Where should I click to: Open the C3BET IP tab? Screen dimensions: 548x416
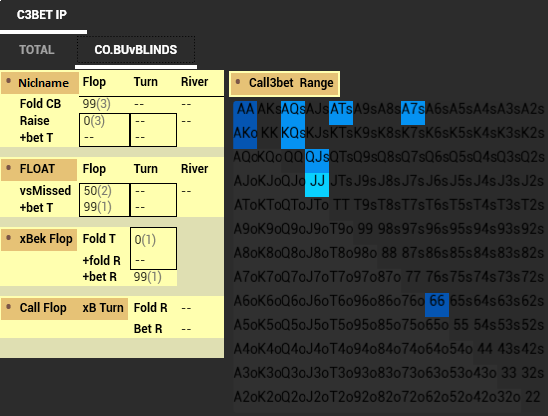click(42, 15)
